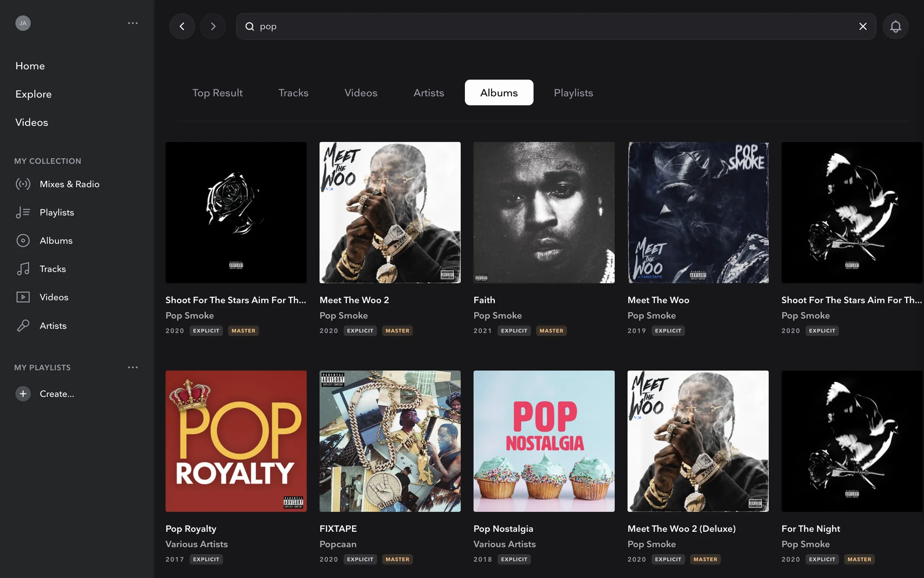Image resolution: width=924 pixels, height=578 pixels.
Task: Go forward with the right arrow button
Action: pos(213,26)
